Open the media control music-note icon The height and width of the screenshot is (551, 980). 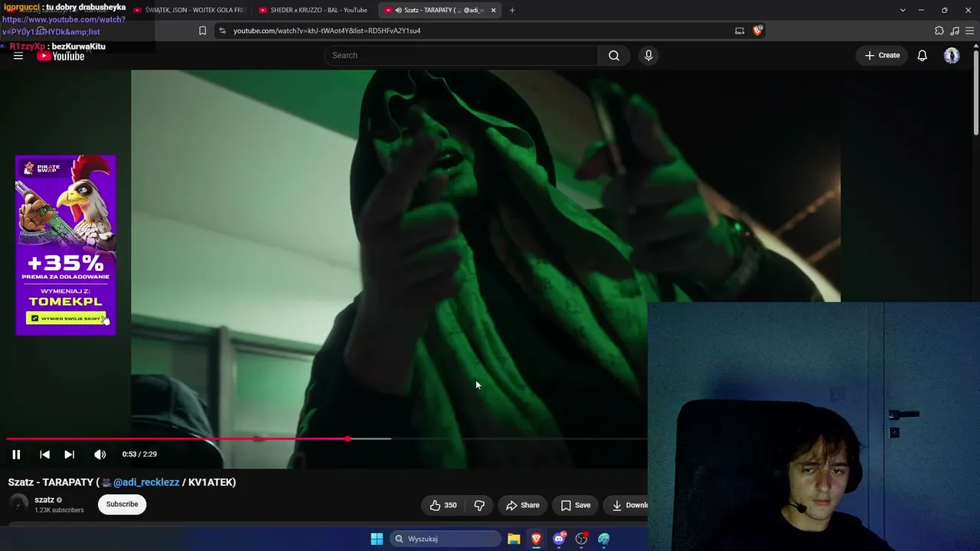click(x=955, y=31)
